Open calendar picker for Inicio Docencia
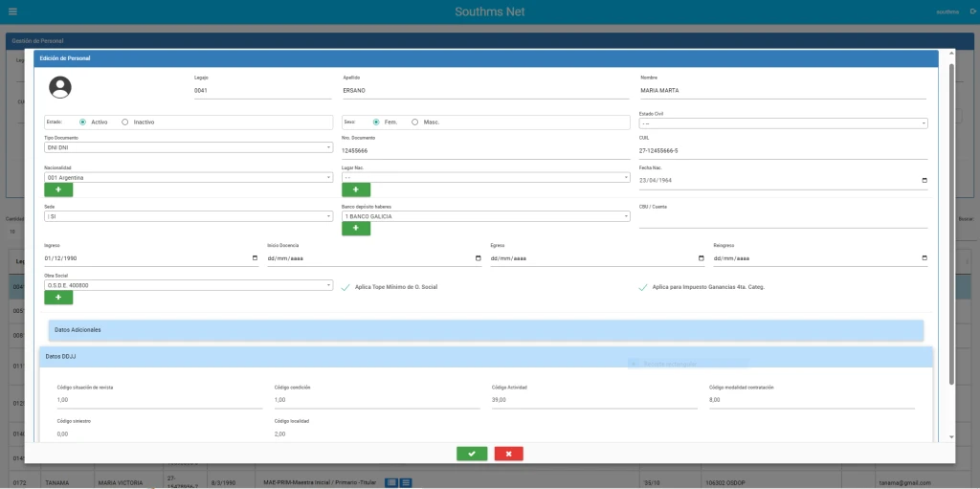Screen dimensions: 980x489 pos(479,258)
